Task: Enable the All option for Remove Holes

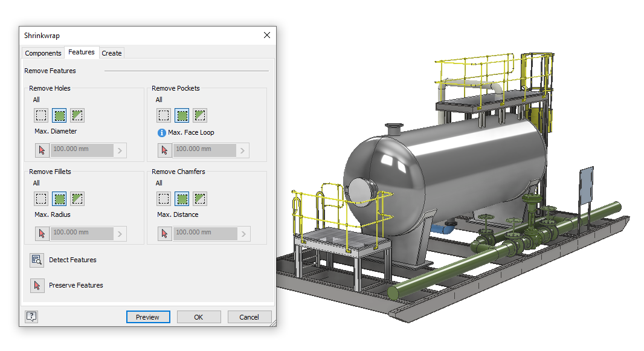Action: click(60, 115)
